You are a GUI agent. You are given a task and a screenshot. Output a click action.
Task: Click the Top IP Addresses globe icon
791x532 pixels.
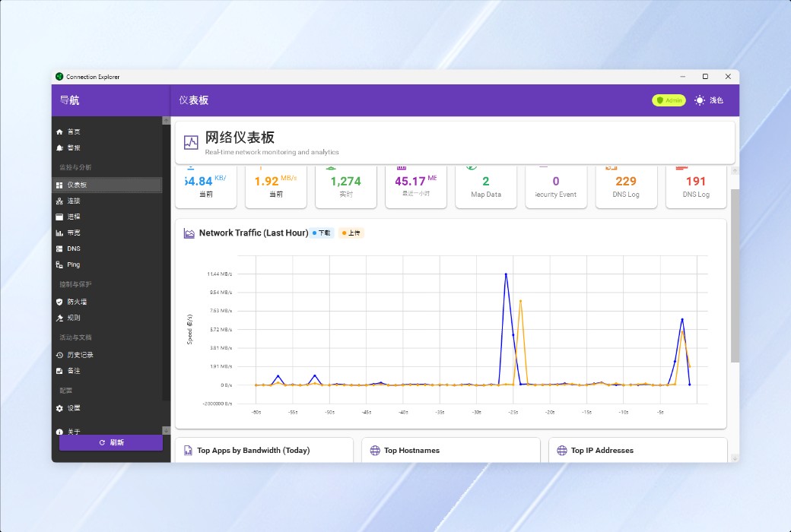[562, 451]
